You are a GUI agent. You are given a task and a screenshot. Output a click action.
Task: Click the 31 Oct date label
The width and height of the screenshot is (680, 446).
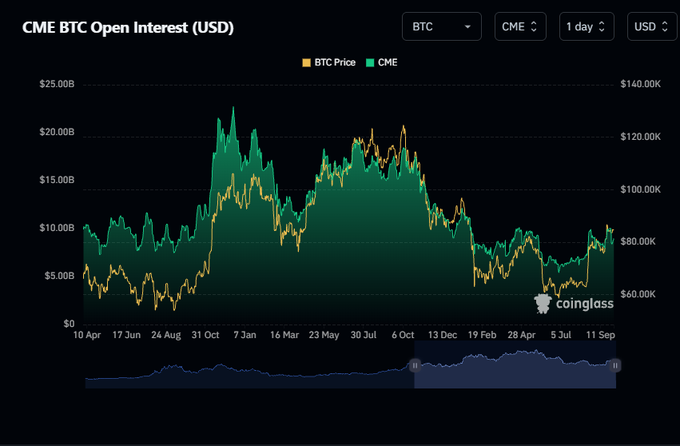206,335
